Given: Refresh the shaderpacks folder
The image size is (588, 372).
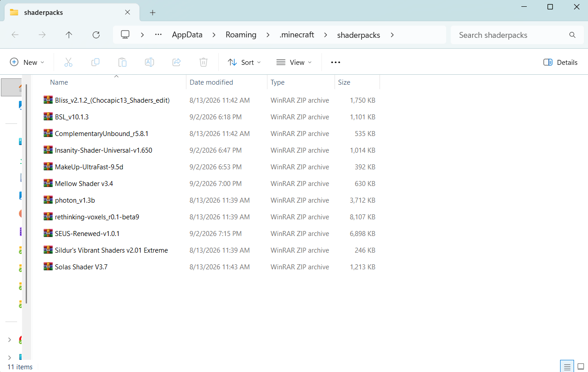Looking at the screenshot, I should (96, 35).
